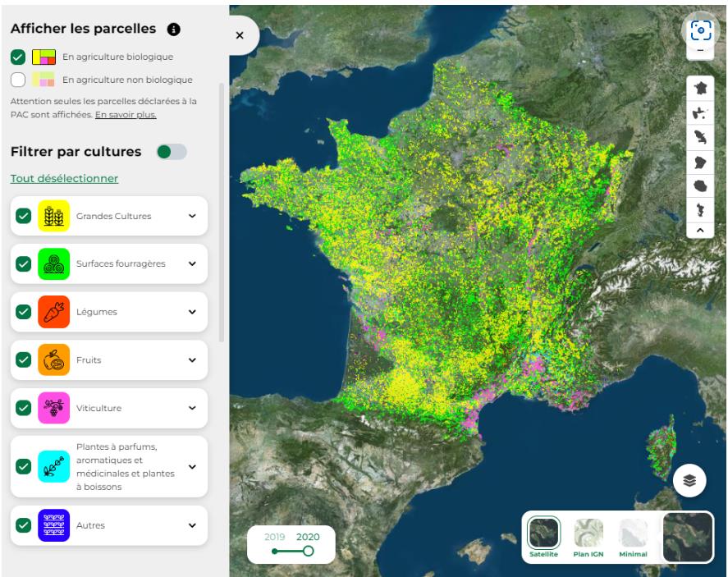Uncheck En agriculture biologique checkbox
The width and height of the screenshot is (728, 577).
tap(18, 57)
